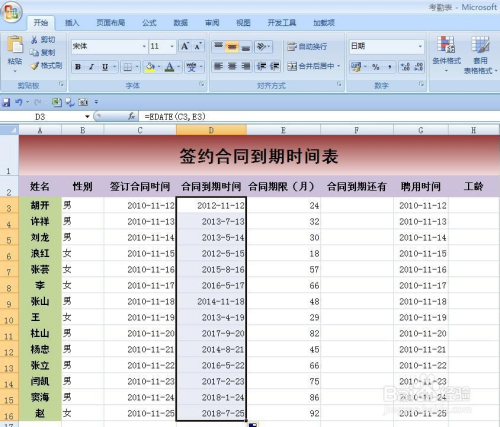Switch to 公式 ribbon tab

click(149, 23)
